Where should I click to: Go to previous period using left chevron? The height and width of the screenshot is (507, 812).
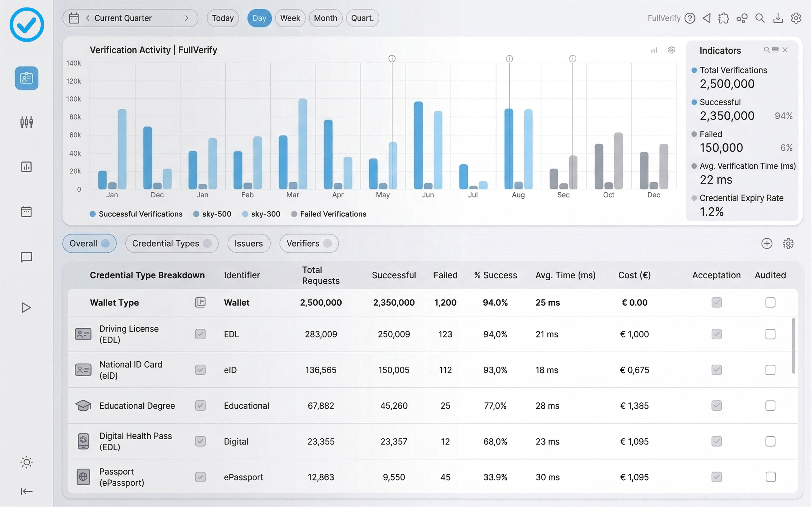(x=88, y=18)
